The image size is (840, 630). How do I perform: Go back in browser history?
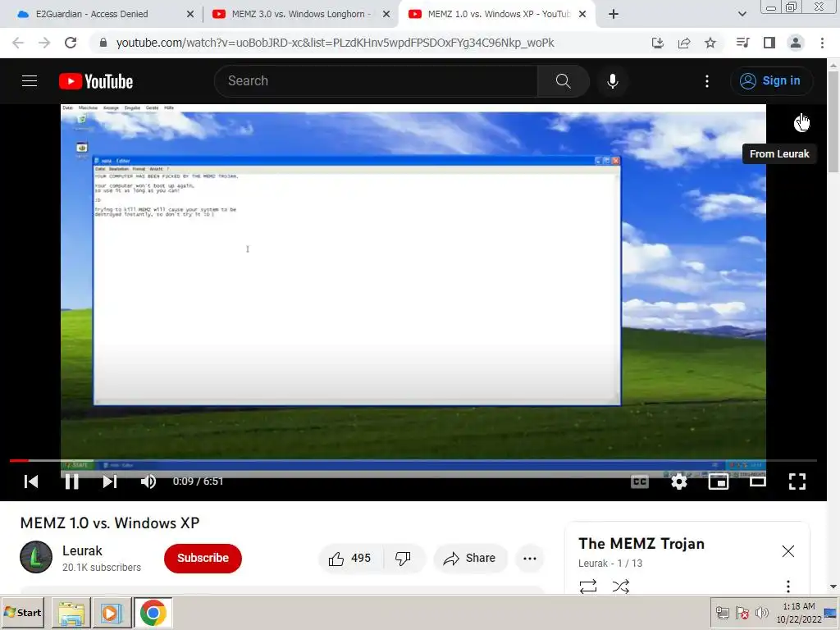(x=18, y=43)
